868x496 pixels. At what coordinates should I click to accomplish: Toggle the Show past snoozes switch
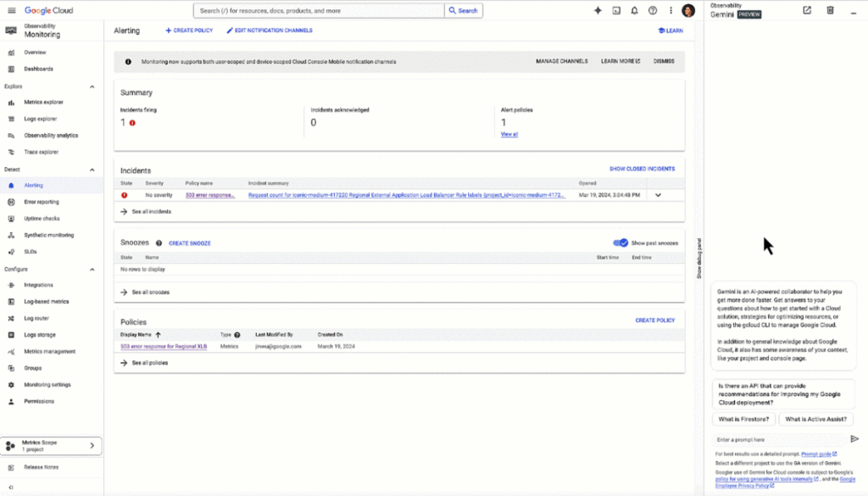[620, 242]
